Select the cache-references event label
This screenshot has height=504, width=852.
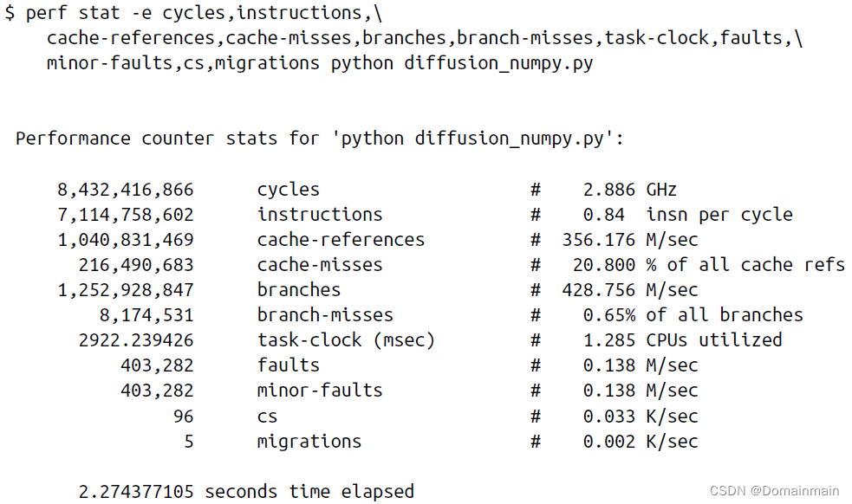(x=341, y=240)
